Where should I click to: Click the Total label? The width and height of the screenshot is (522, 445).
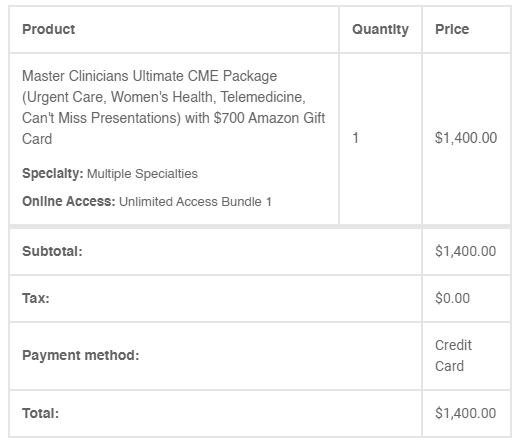(40, 413)
